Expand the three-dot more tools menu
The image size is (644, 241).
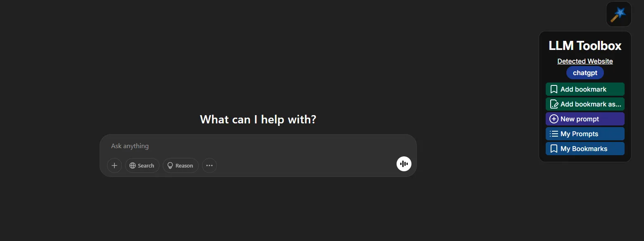coord(209,165)
